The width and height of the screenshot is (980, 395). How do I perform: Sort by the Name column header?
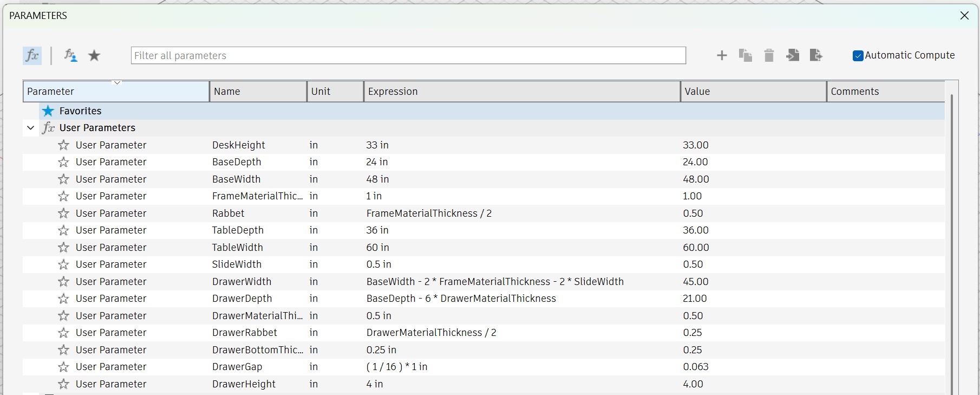(x=258, y=92)
